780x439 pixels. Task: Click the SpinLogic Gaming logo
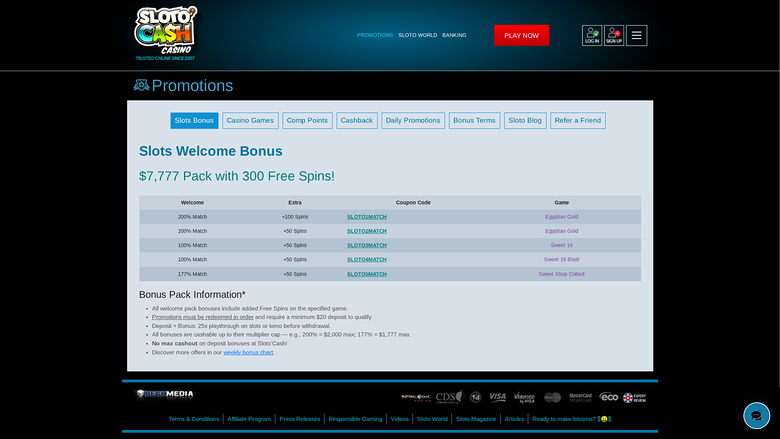(x=416, y=397)
